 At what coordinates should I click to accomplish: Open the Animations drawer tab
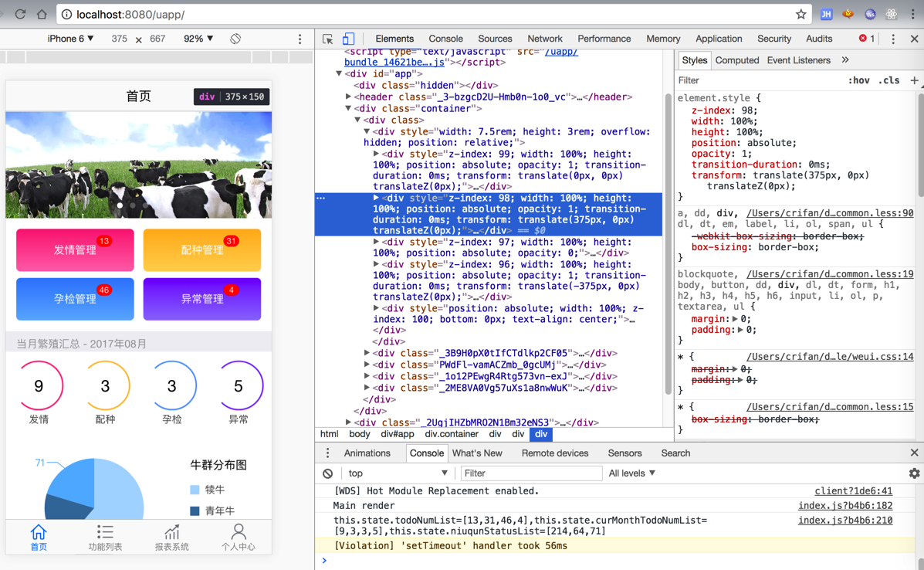pyautogui.click(x=367, y=453)
